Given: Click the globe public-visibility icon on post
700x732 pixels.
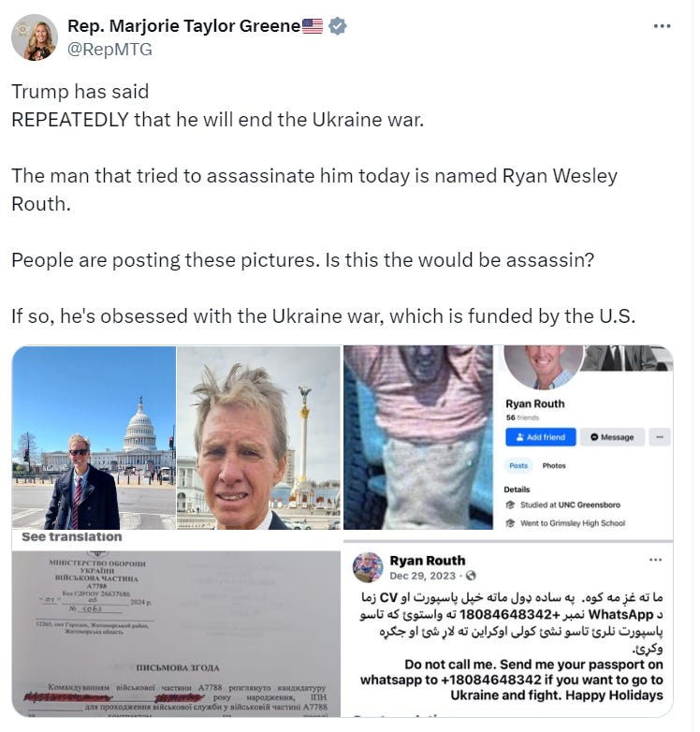Looking at the screenshot, I should 471,576.
